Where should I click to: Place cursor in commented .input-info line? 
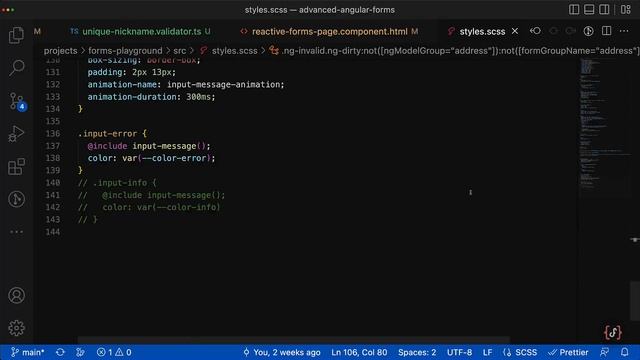(117, 182)
